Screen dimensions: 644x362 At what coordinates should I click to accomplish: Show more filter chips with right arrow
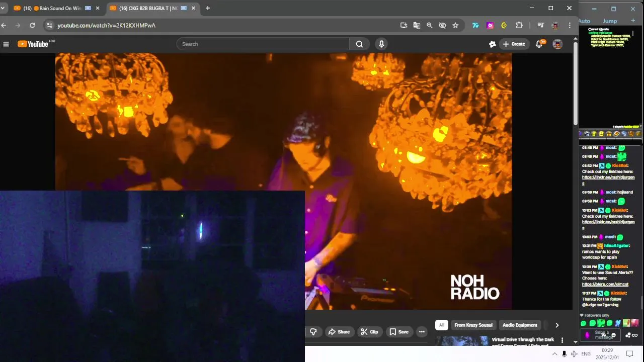557,325
